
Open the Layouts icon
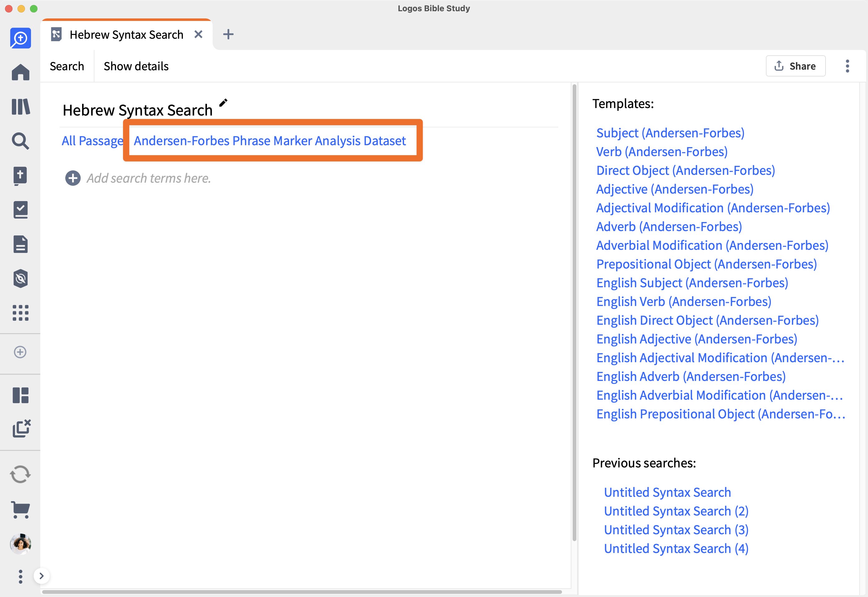click(21, 395)
